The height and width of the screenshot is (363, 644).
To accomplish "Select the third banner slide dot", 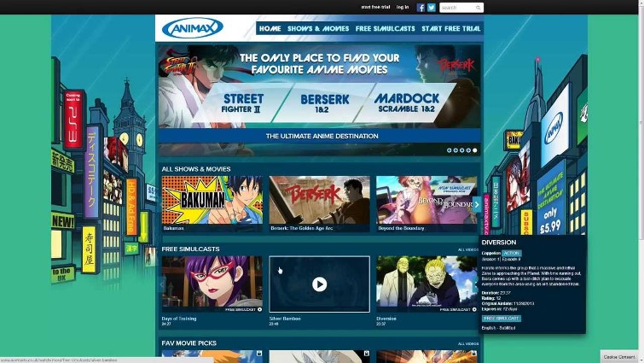I will (462, 149).
